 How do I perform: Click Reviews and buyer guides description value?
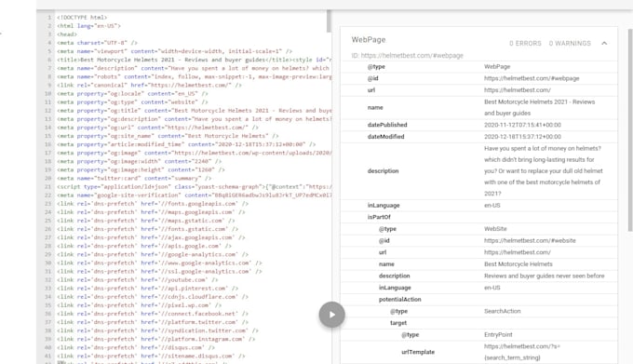pos(545,276)
